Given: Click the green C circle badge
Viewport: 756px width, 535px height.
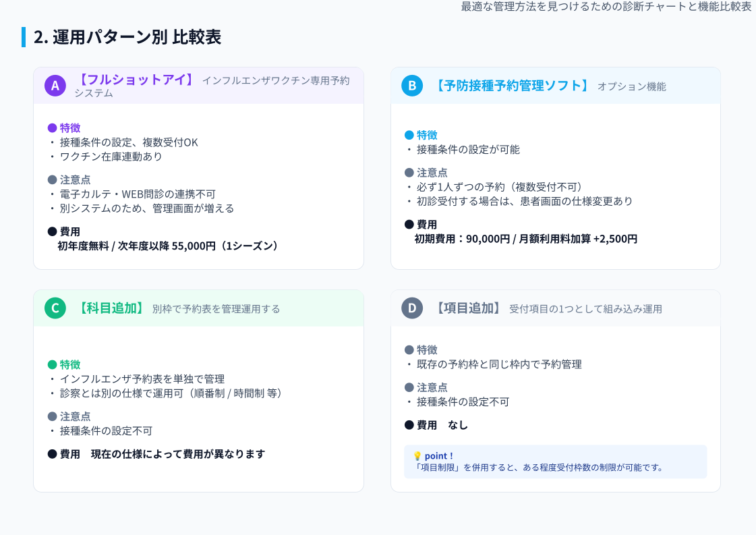Looking at the screenshot, I should (55, 308).
